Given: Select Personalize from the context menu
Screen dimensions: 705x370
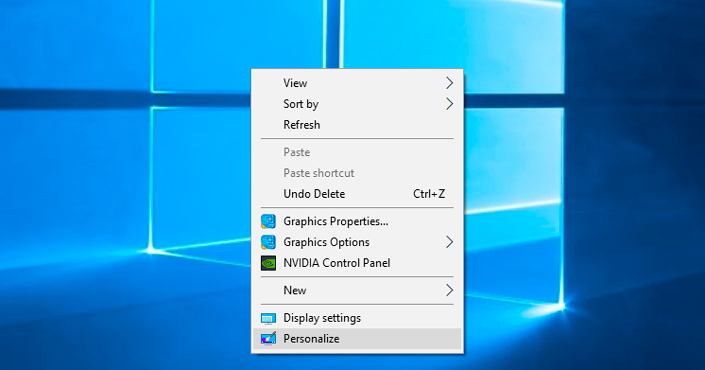Looking at the screenshot, I should pyautogui.click(x=357, y=339).
